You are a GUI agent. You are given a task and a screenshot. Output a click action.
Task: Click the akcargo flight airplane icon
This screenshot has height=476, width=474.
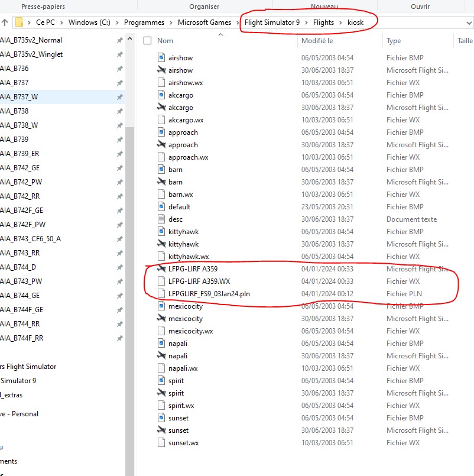point(161,107)
